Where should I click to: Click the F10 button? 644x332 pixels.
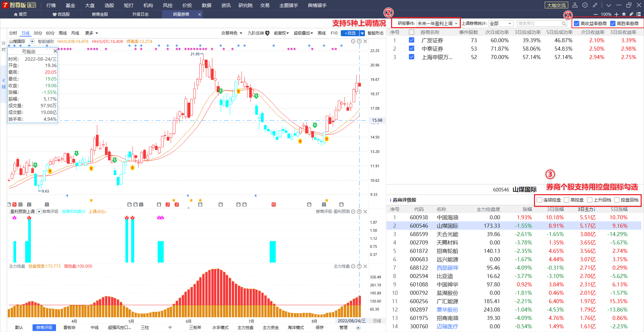point(334,33)
